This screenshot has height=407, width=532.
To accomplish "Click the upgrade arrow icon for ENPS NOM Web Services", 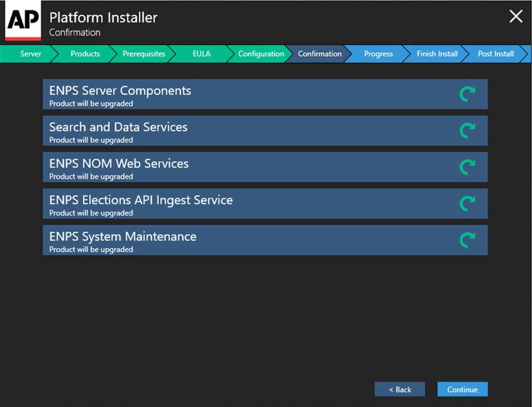I will tap(467, 167).
